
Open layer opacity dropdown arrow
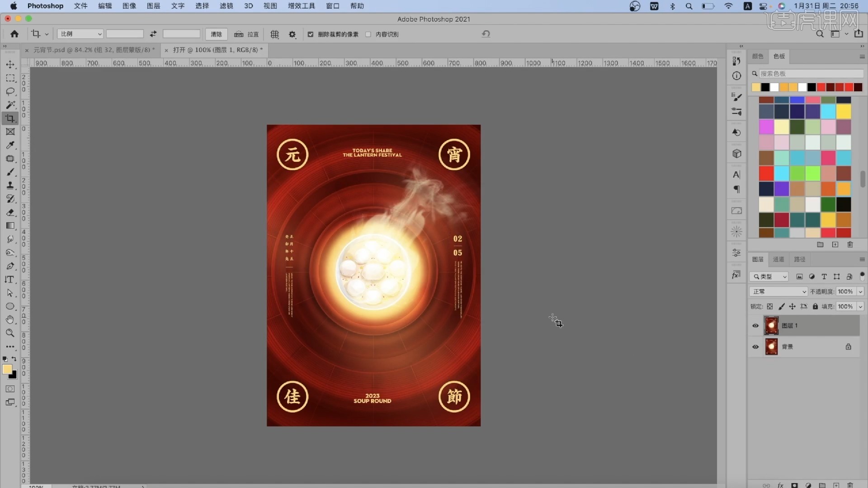tap(860, 292)
